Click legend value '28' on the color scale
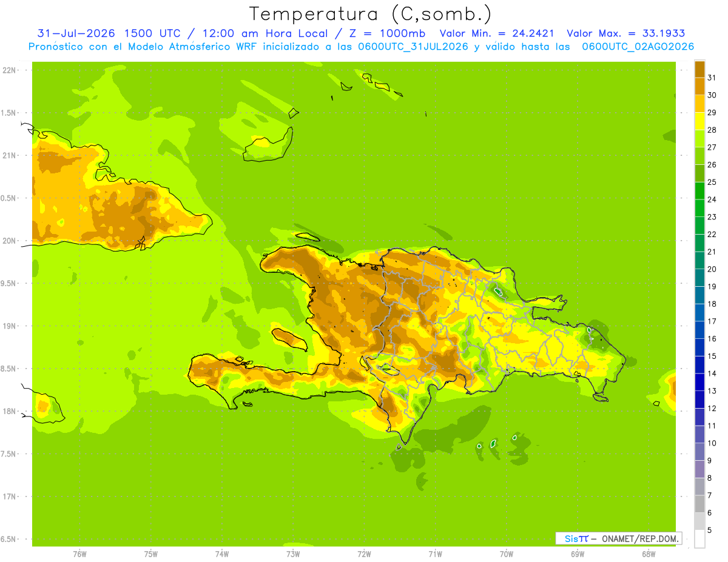This screenshot has width=728, height=562. pos(712,130)
